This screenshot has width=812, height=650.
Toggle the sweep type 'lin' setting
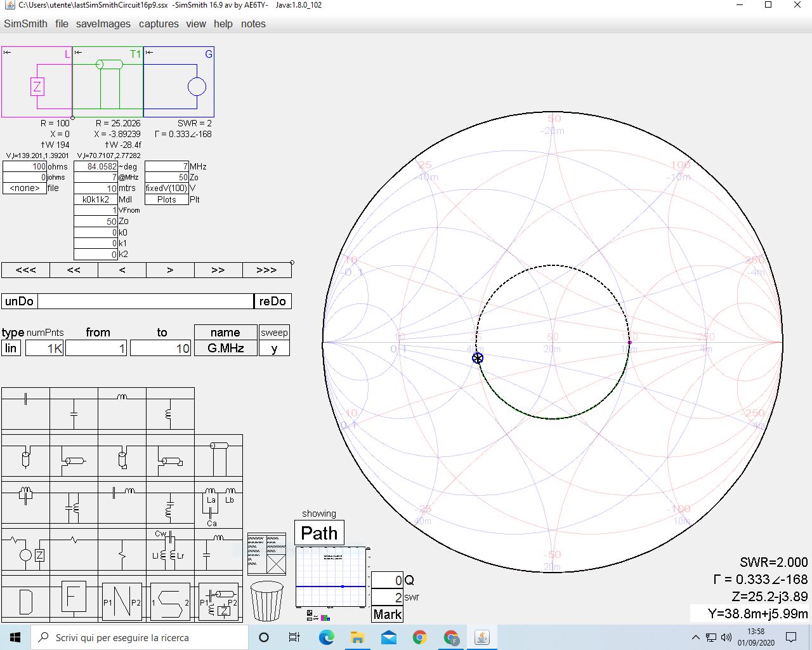(11, 348)
